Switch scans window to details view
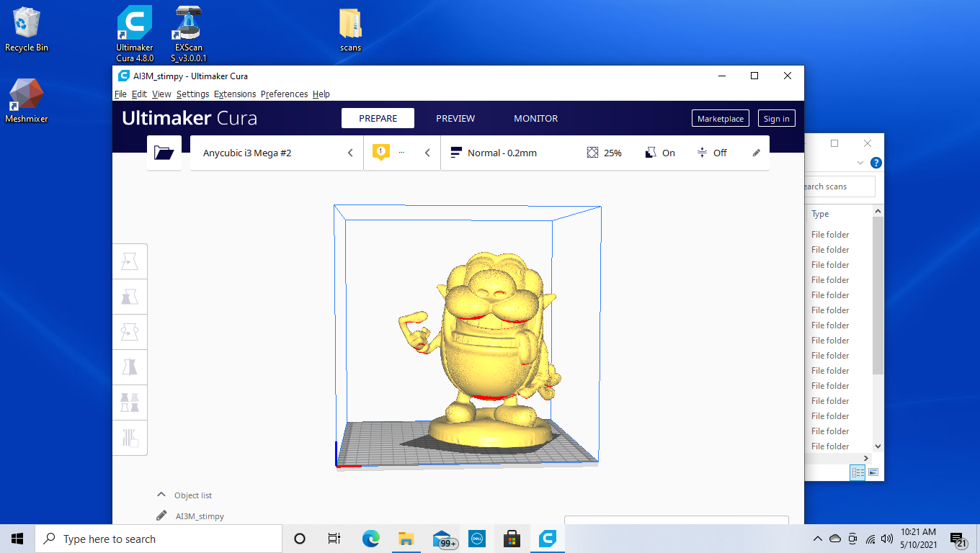 (858, 472)
